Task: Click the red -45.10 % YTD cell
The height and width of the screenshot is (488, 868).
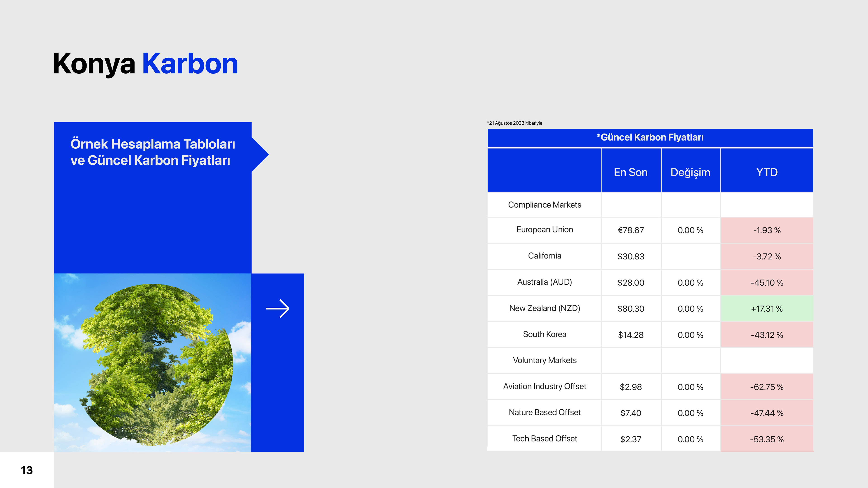Action: coord(767,283)
